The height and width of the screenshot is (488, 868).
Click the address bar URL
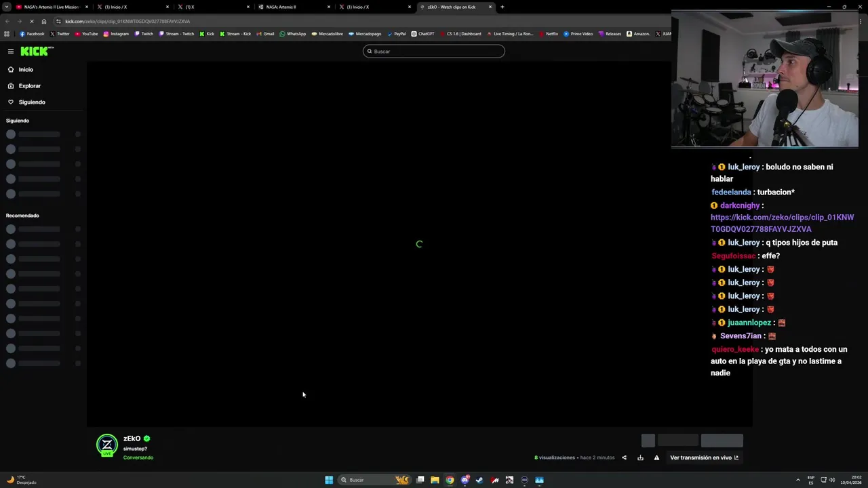pos(127,21)
